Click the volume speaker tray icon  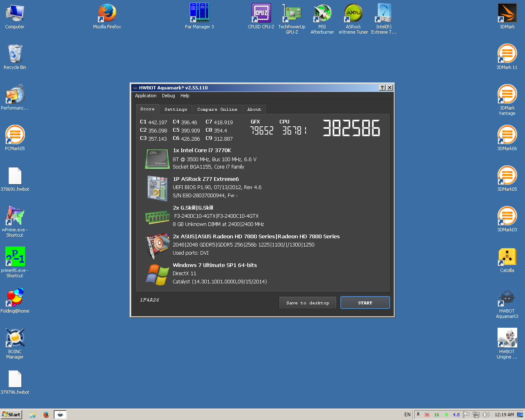486,415
